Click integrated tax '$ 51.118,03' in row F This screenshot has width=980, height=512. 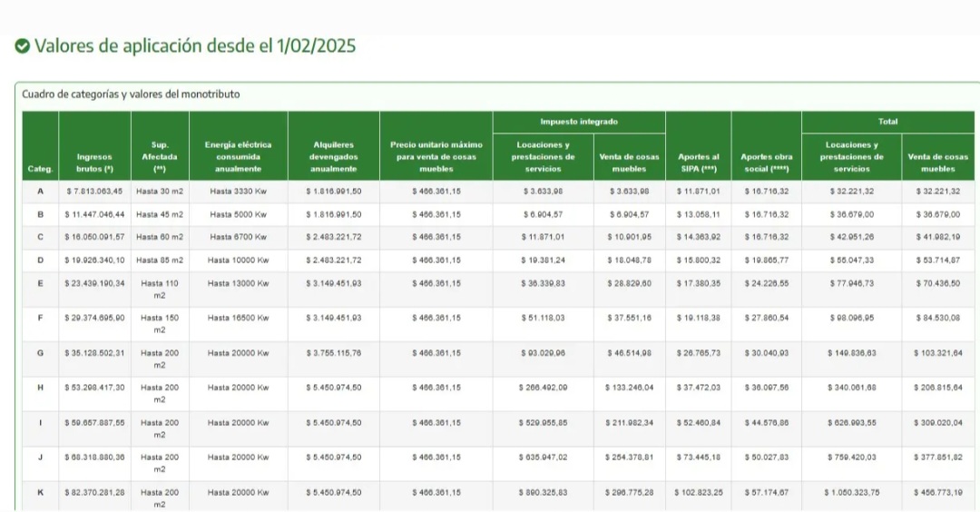[544, 318]
